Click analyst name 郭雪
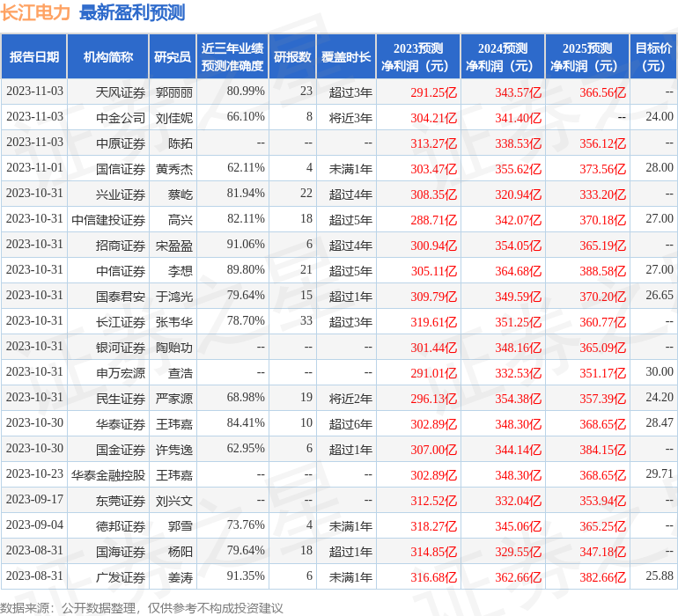The height and width of the screenshot is (616, 678). pos(181,526)
